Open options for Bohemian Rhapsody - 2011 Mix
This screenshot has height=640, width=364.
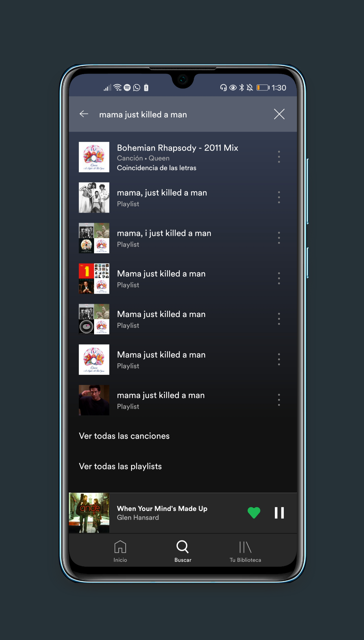(279, 157)
